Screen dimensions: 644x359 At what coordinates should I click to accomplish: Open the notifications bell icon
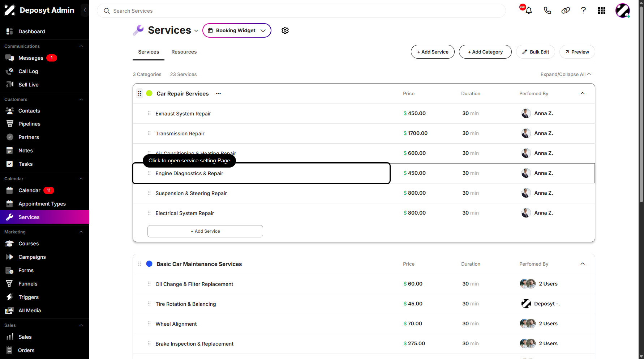(528, 10)
